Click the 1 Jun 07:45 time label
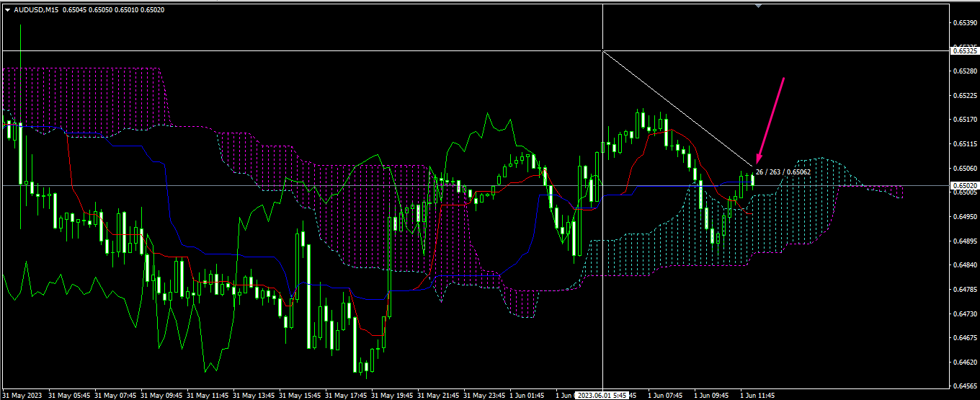 [x=665, y=396]
